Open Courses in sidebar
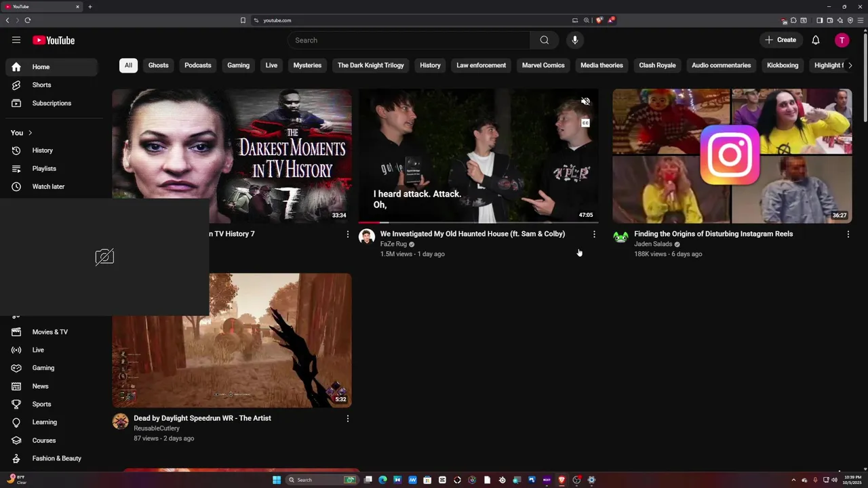This screenshot has height=488, width=868. click(52, 441)
